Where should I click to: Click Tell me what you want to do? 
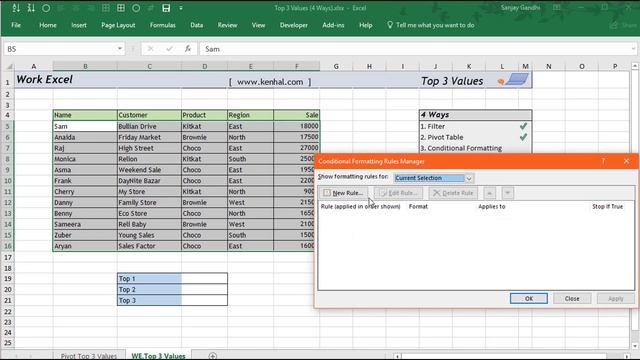tap(431, 25)
